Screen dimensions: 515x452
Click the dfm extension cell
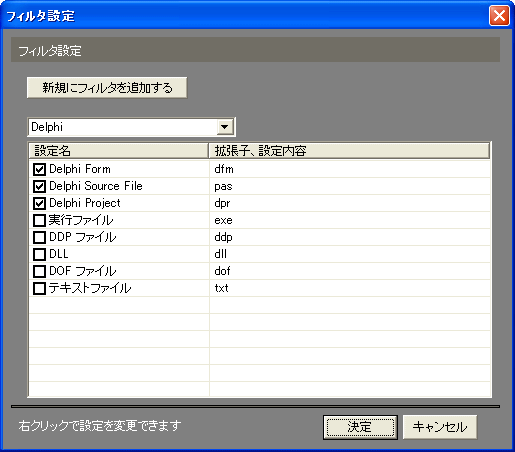(350, 169)
